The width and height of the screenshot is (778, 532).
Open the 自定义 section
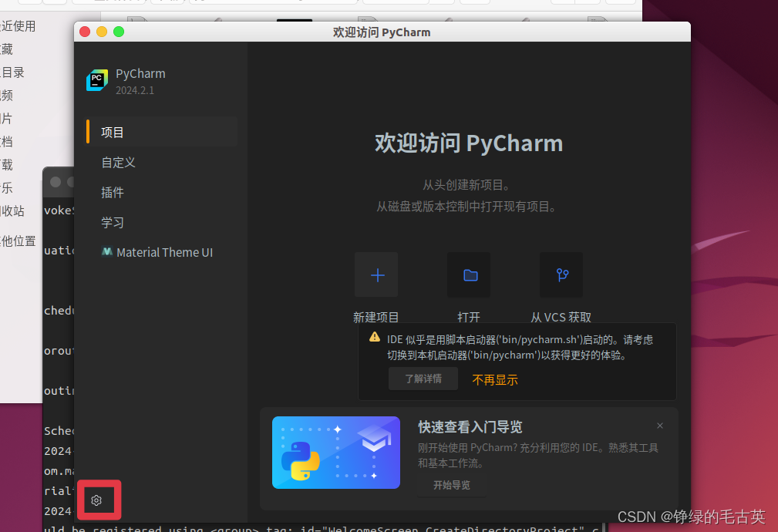point(118,162)
